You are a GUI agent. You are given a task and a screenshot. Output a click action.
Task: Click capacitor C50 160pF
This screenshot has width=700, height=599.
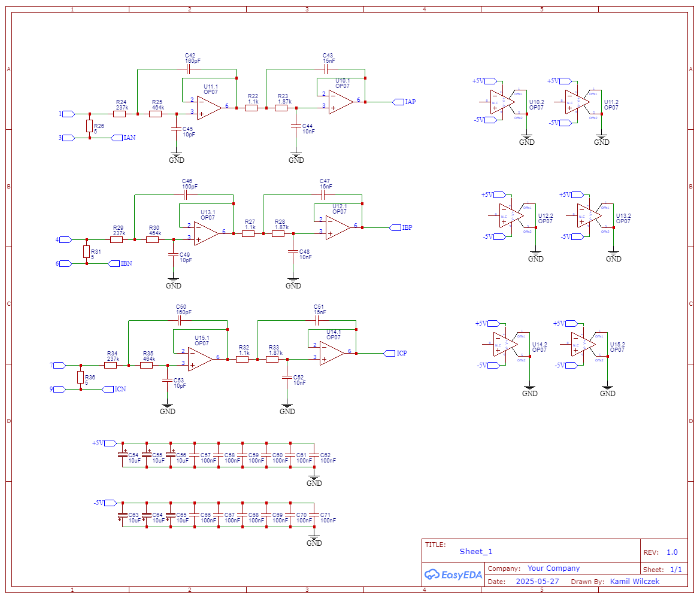(180, 321)
